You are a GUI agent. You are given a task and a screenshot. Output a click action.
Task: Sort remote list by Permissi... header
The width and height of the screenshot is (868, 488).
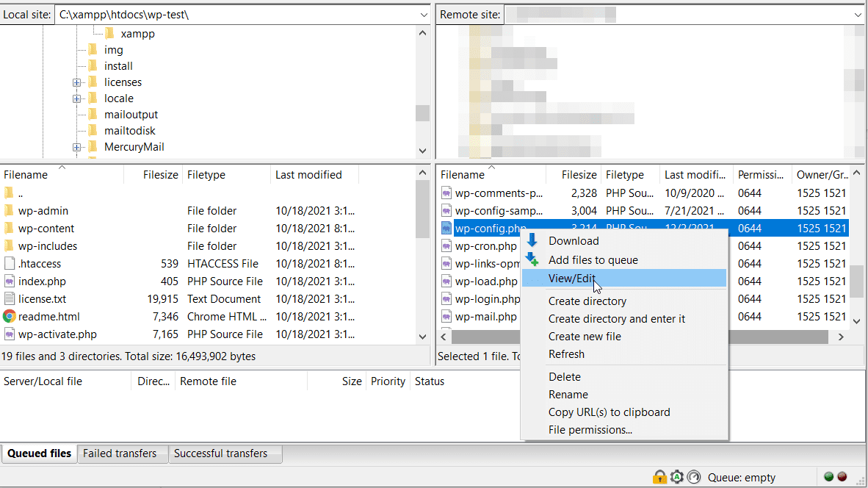(762, 174)
